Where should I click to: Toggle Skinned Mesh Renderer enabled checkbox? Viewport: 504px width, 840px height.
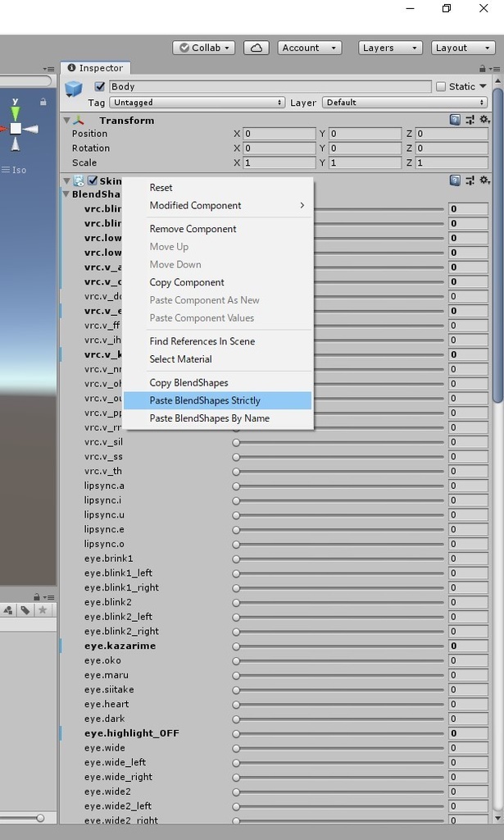[93, 181]
